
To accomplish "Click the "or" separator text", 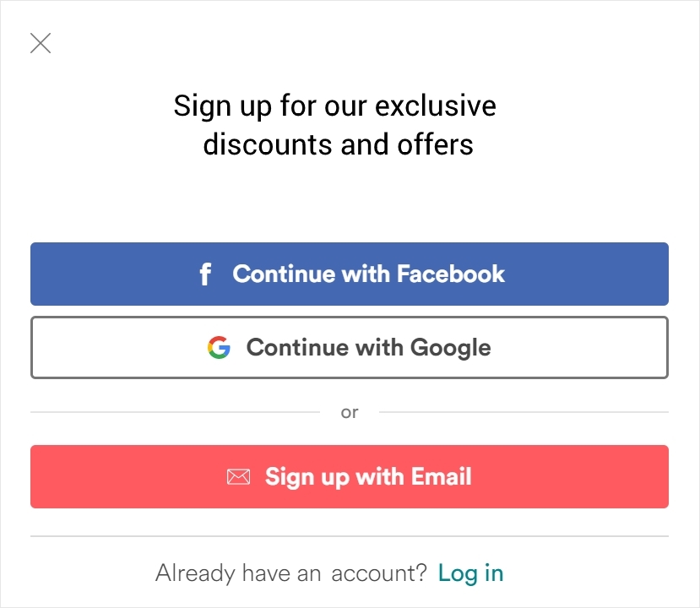I will pyautogui.click(x=350, y=412).
